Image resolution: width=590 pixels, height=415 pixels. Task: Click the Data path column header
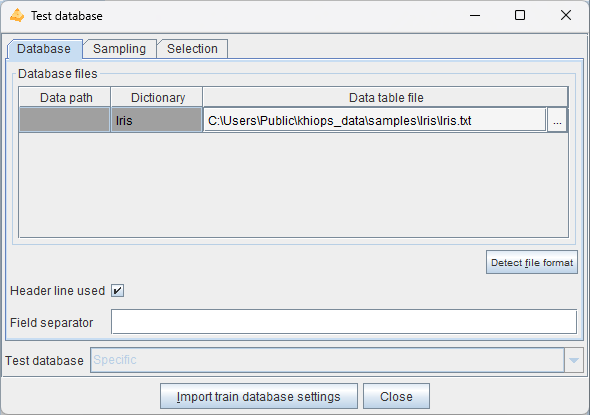(x=65, y=97)
